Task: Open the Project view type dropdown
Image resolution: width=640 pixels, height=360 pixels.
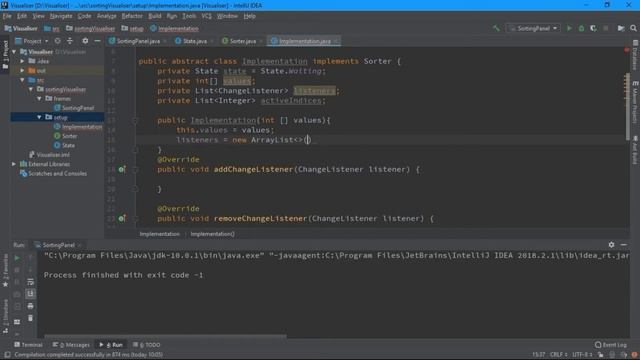Action: coord(32,41)
